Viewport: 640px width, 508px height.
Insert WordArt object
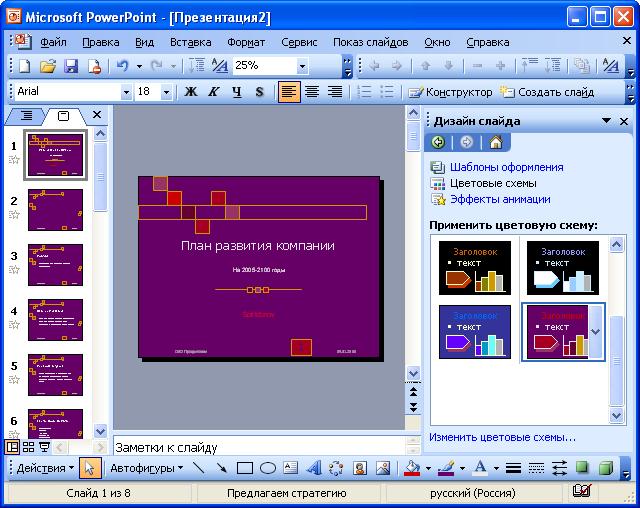tap(313, 468)
